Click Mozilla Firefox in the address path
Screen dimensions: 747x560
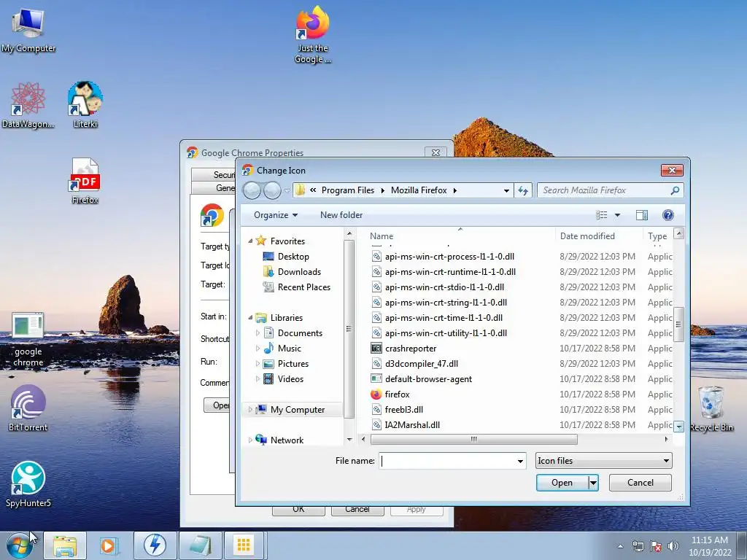tap(419, 190)
